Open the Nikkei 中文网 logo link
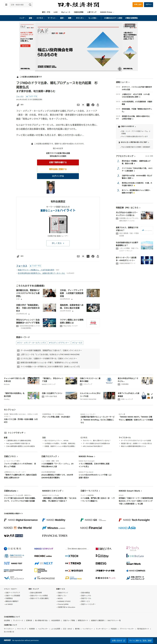157x644 pixels. [x=14, y=536]
